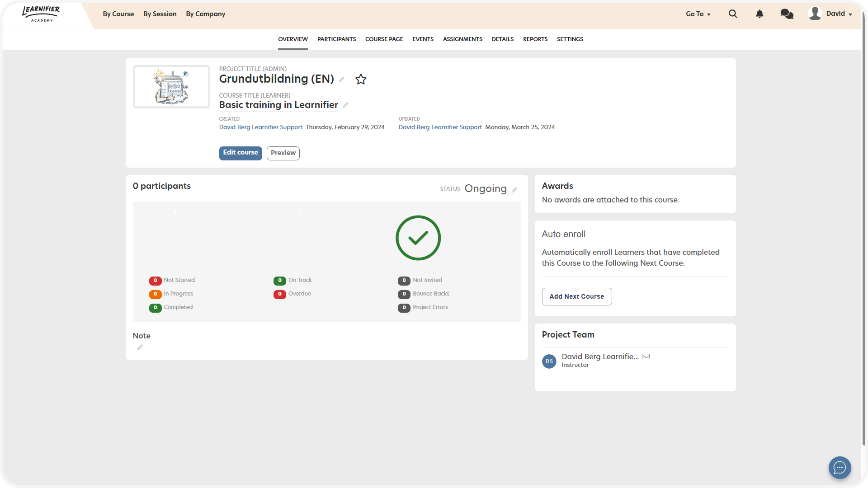Edit the Ongoing status pencil icon

514,190
